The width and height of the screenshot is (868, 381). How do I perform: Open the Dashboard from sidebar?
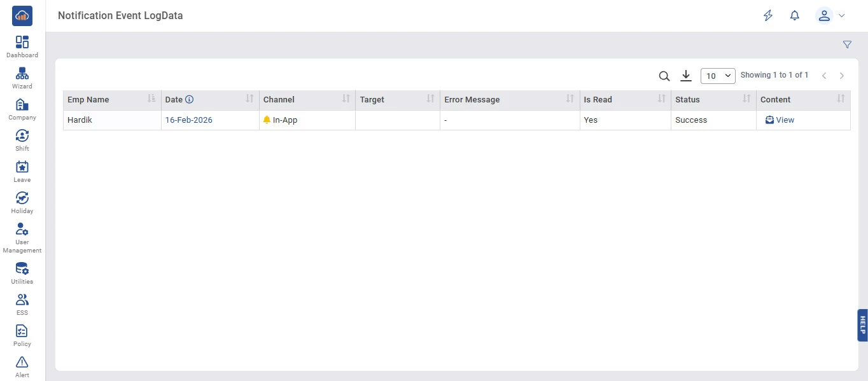point(22,46)
